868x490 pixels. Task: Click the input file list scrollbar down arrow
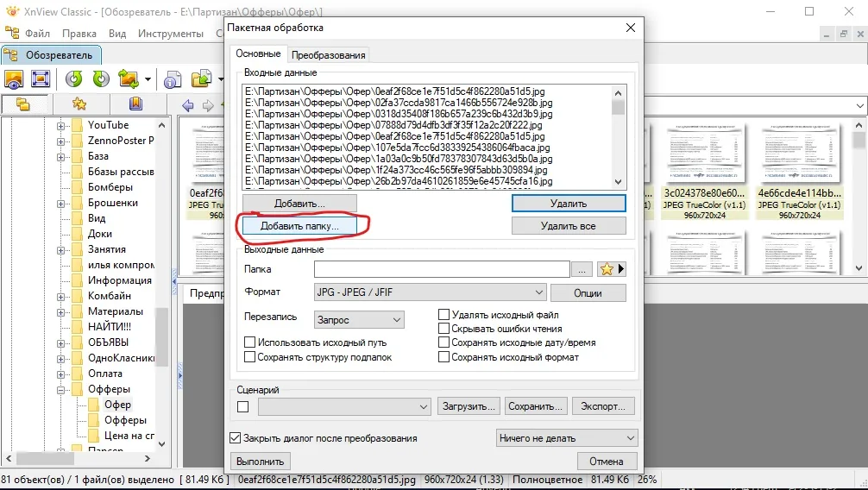point(619,182)
